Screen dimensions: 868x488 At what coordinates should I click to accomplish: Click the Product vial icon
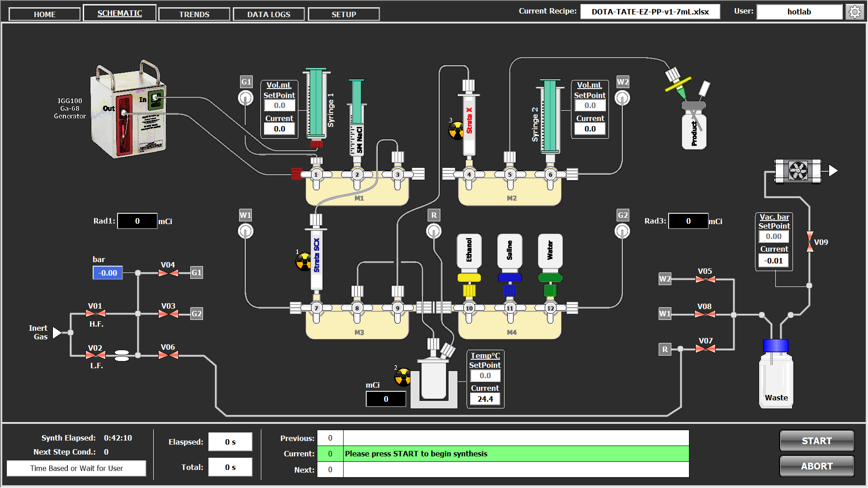[694, 129]
